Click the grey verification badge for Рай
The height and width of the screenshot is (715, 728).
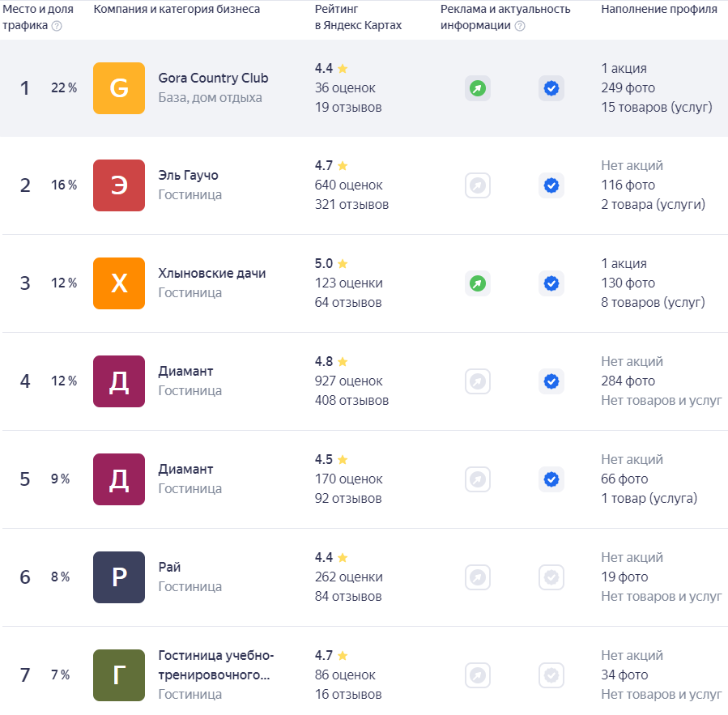click(551, 577)
